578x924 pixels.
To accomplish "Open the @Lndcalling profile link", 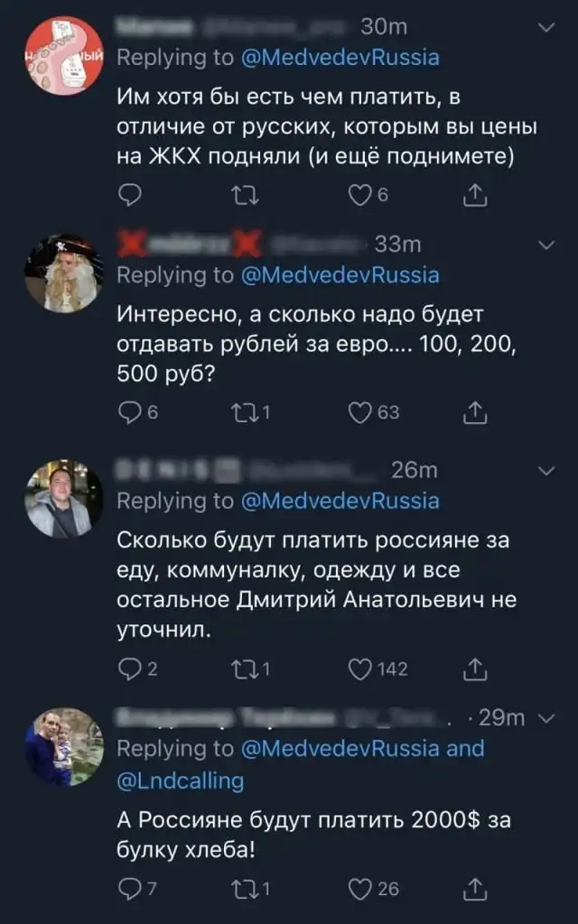I will click(181, 781).
